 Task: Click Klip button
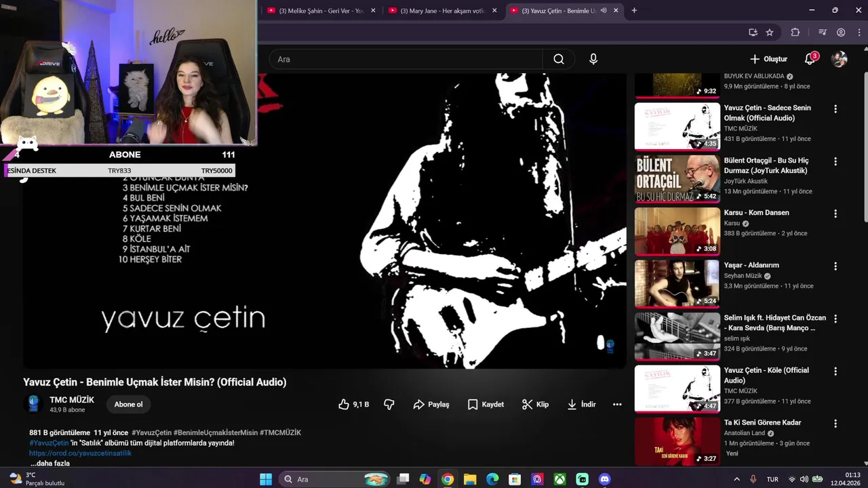pos(535,405)
